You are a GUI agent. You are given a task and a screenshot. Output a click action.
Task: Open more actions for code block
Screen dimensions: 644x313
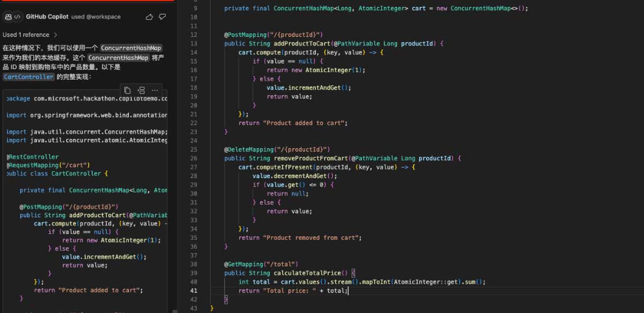coord(155,90)
